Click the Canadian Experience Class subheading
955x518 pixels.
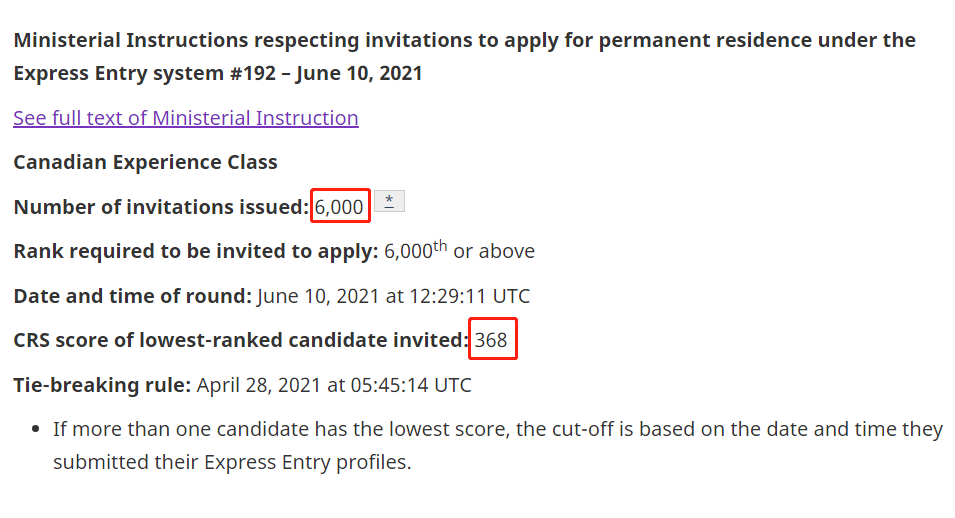click(146, 162)
